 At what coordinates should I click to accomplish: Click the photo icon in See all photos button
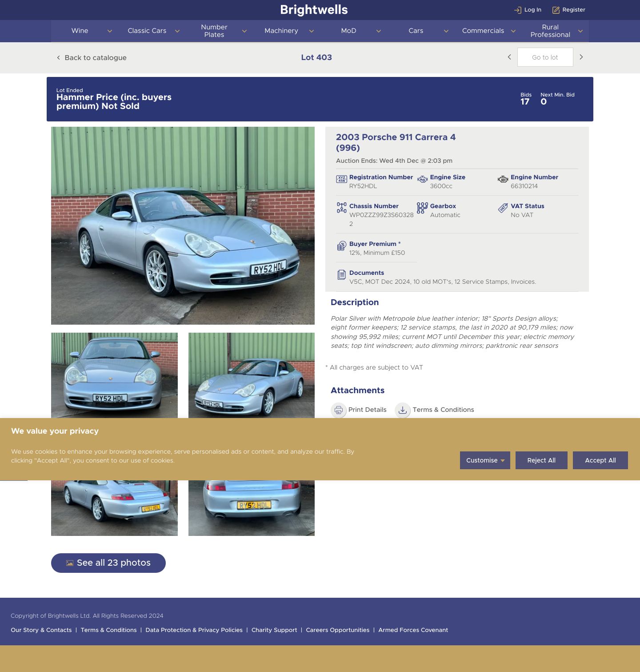[x=70, y=563]
